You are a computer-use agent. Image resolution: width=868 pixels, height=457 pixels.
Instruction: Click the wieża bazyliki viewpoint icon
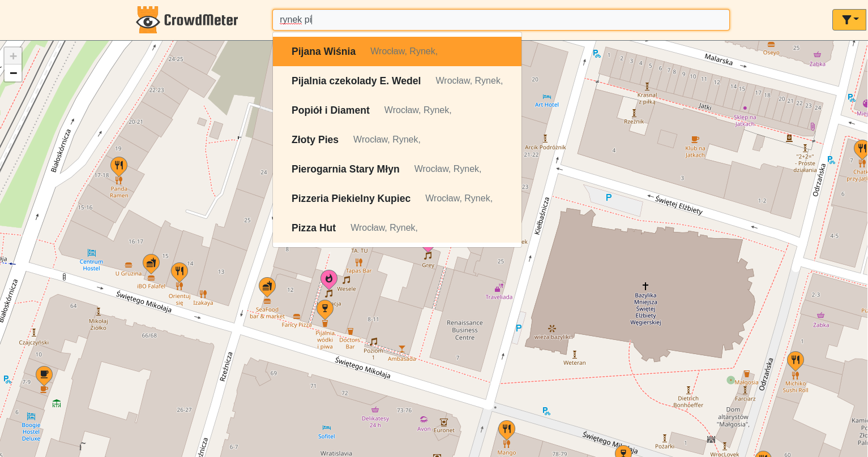pos(552,328)
